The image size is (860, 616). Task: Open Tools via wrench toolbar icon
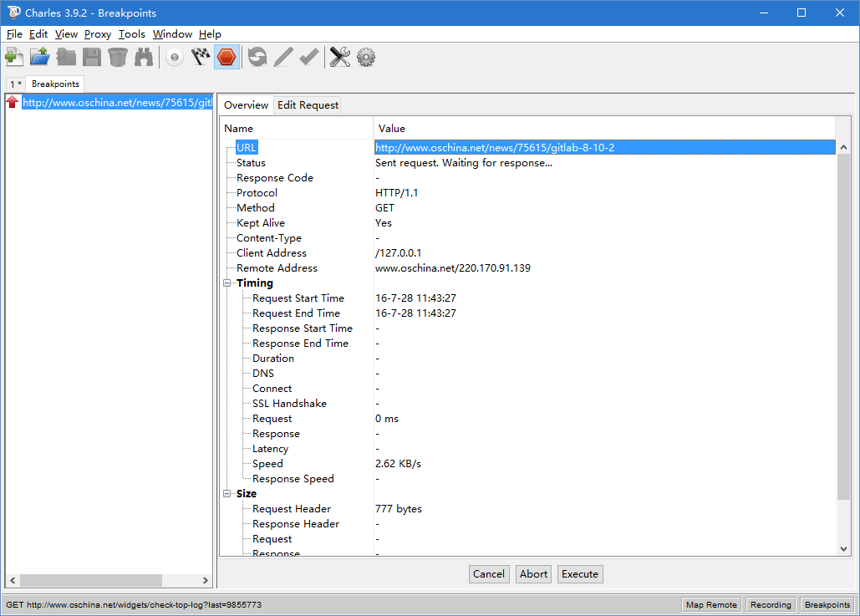pyautogui.click(x=340, y=57)
